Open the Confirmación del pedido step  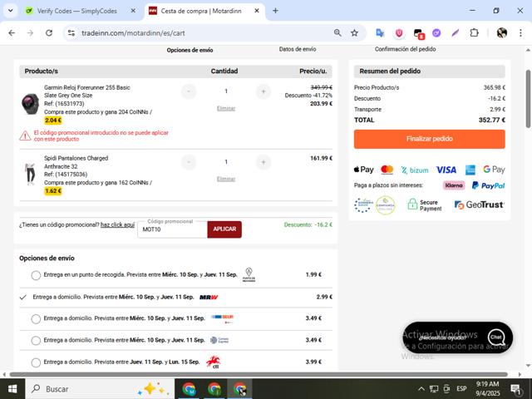(405, 49)
